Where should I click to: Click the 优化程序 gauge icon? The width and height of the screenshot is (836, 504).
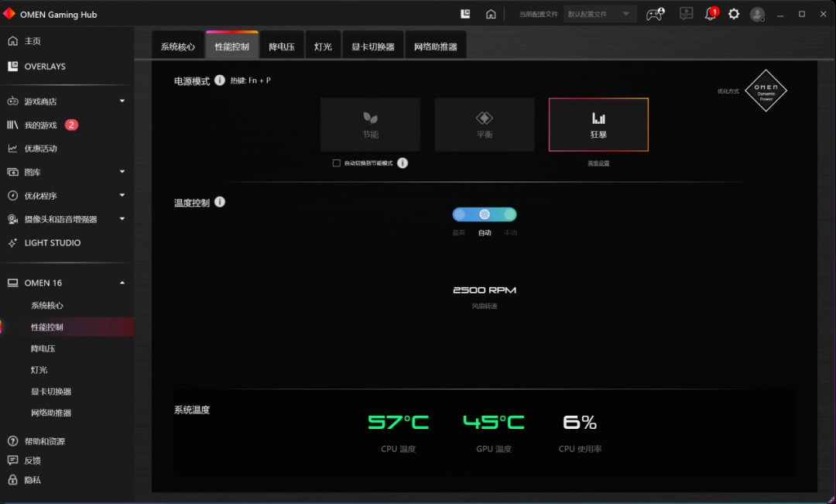pos(13,196)
